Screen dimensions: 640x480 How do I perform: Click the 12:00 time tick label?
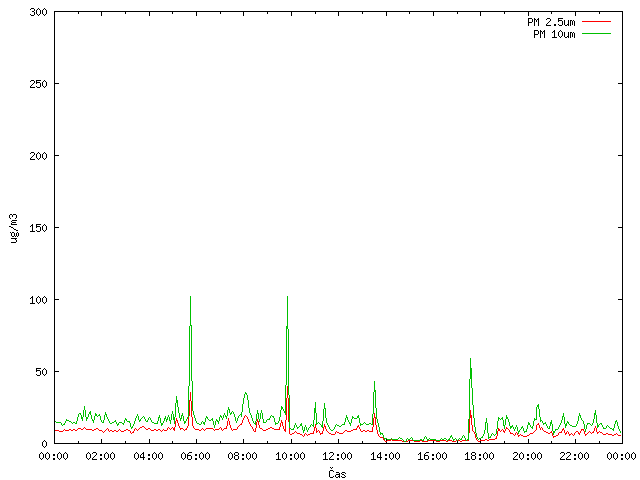pyautogui.click(x=338, y=456)
